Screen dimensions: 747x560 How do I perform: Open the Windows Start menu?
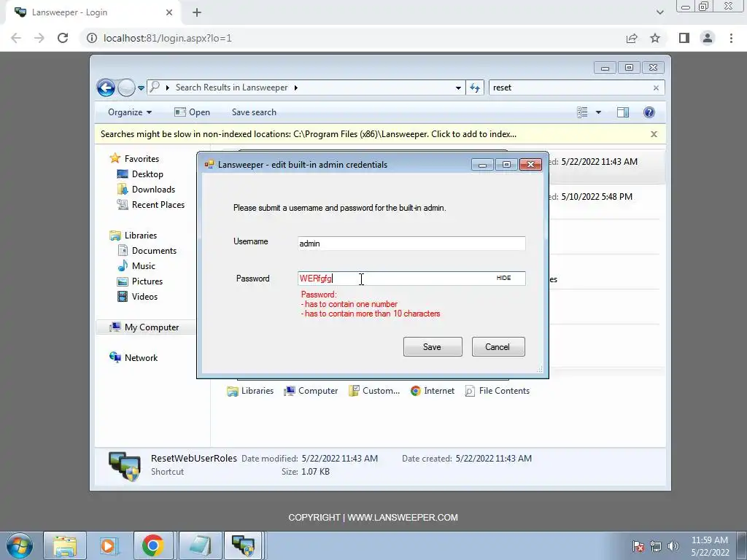19,545
